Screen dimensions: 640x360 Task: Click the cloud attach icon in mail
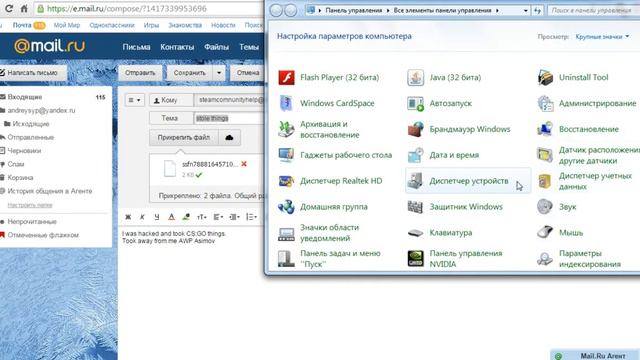click(229, 138)
